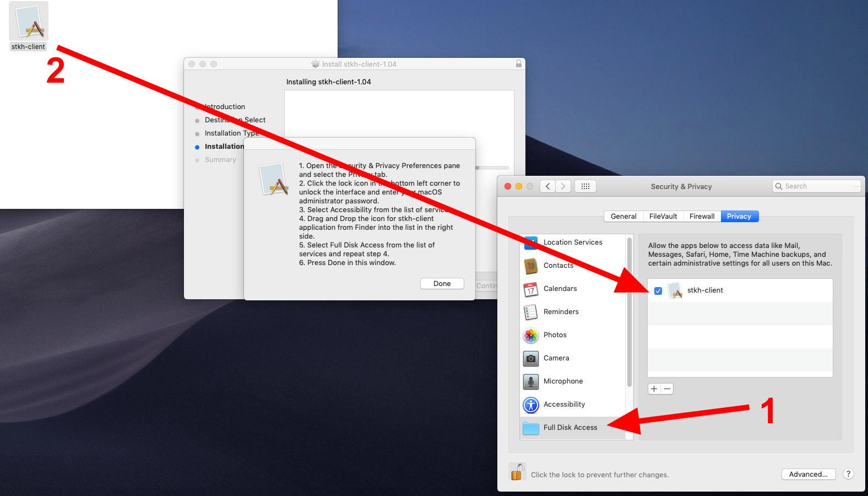Select the Accessibility row label

[x=564, y=405]
